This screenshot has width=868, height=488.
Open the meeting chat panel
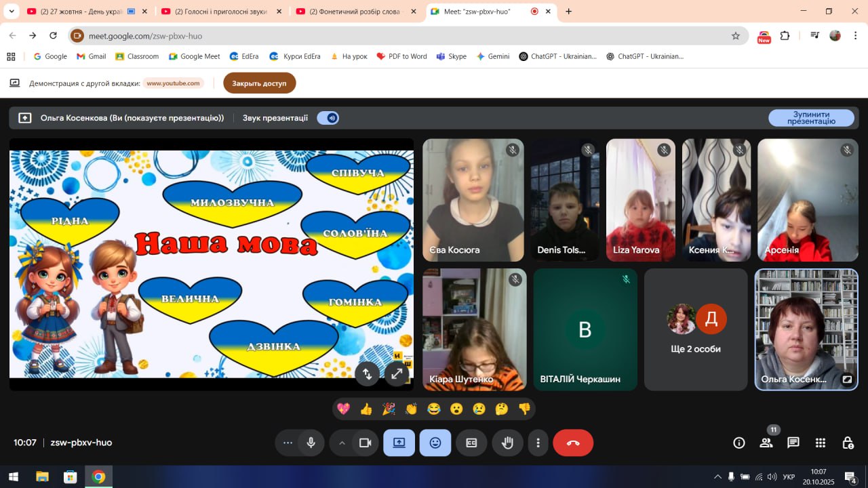coord(793,443)
